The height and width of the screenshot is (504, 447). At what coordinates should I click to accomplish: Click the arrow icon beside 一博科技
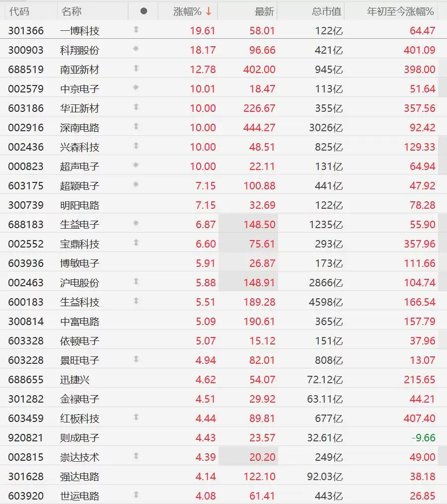(x=136, y=29)
